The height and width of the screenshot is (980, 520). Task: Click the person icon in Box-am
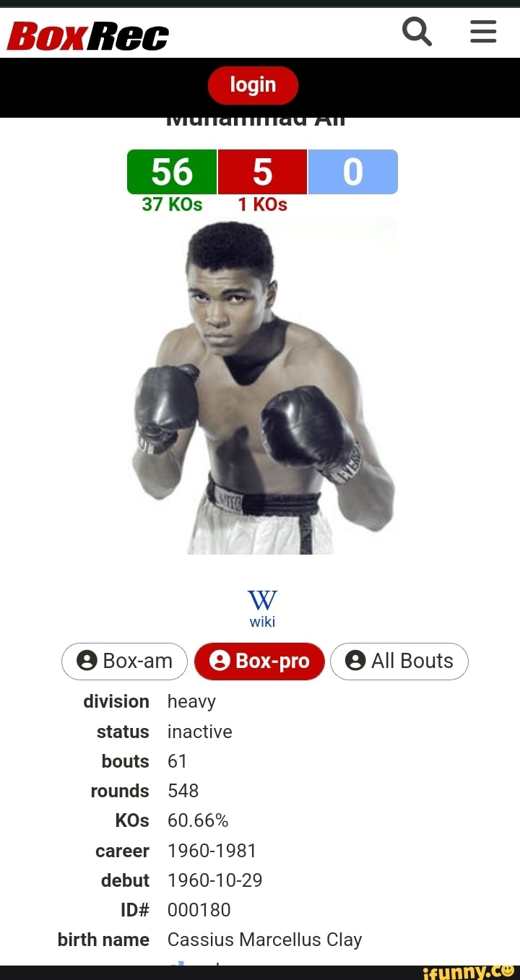[x=87, y=661]
